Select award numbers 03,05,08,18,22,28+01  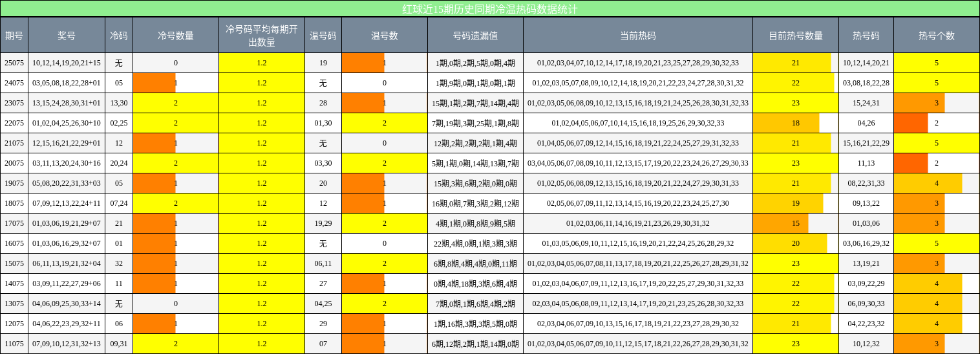tap(67, 83)
